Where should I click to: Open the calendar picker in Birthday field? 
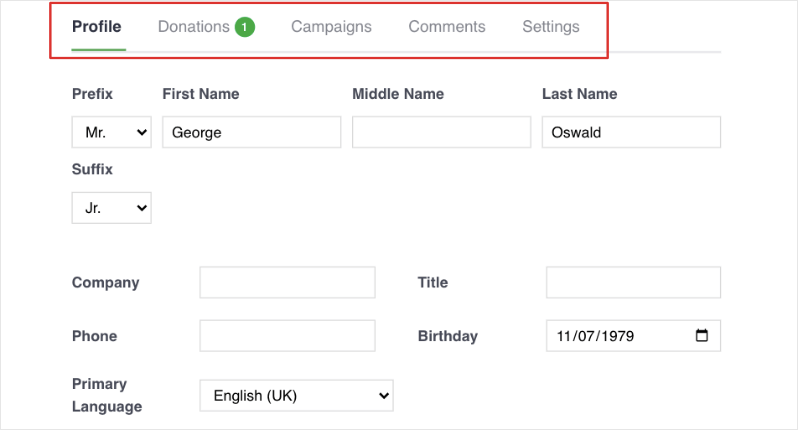(x=701, y=336)
